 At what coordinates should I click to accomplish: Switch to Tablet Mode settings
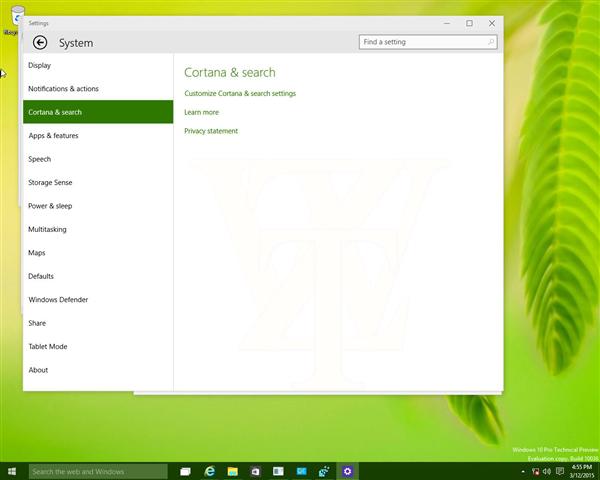pyautogui.click(x=48, y=347)
